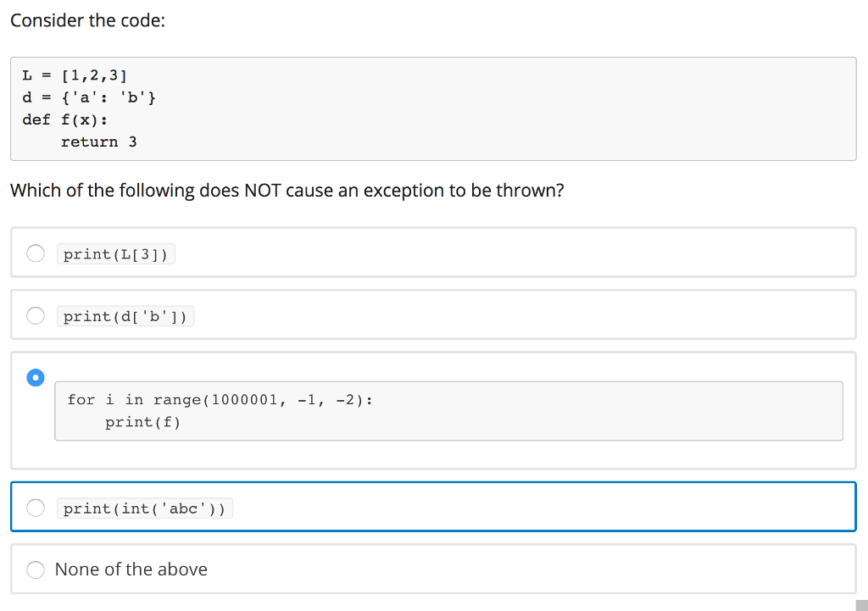Click the gray scrollbar corner square
Screen dimensions: 868x611
861,605
